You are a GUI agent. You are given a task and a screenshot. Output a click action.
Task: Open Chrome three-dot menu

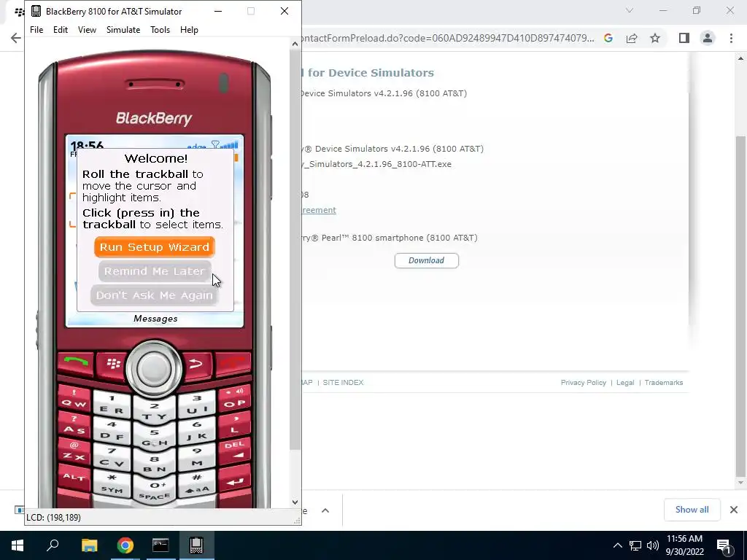[x=731, y=38]
